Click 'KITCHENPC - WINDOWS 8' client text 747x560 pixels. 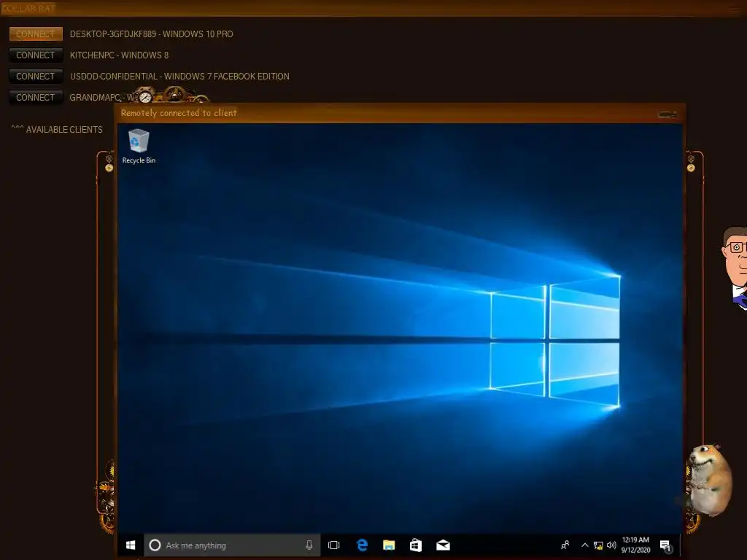(119, 55)
